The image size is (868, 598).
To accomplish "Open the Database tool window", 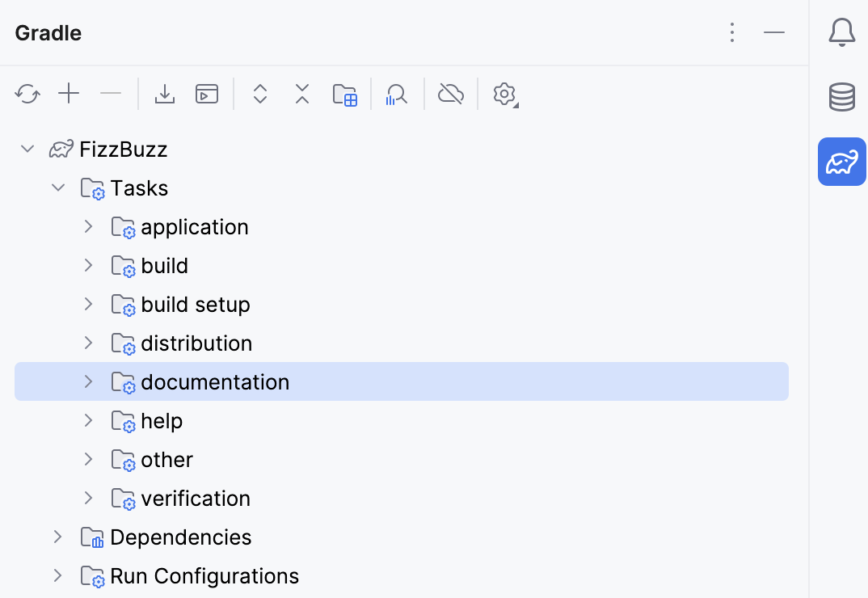I will click(x=841, y=97).
